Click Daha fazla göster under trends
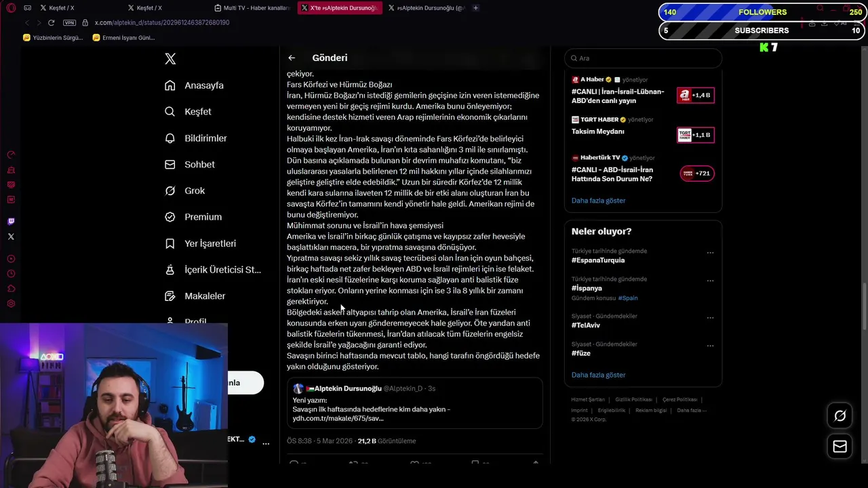This screenshot has height=488, width=868. (598, 375)
